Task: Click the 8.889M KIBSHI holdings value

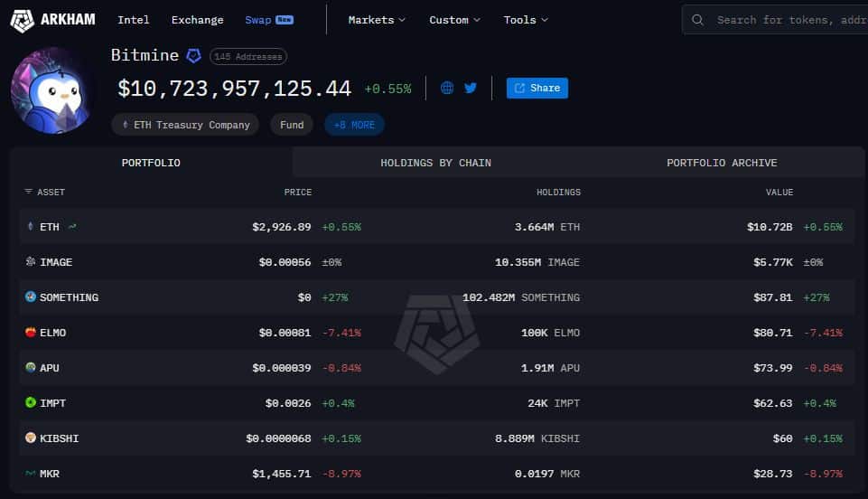Action: coord(537,438)
